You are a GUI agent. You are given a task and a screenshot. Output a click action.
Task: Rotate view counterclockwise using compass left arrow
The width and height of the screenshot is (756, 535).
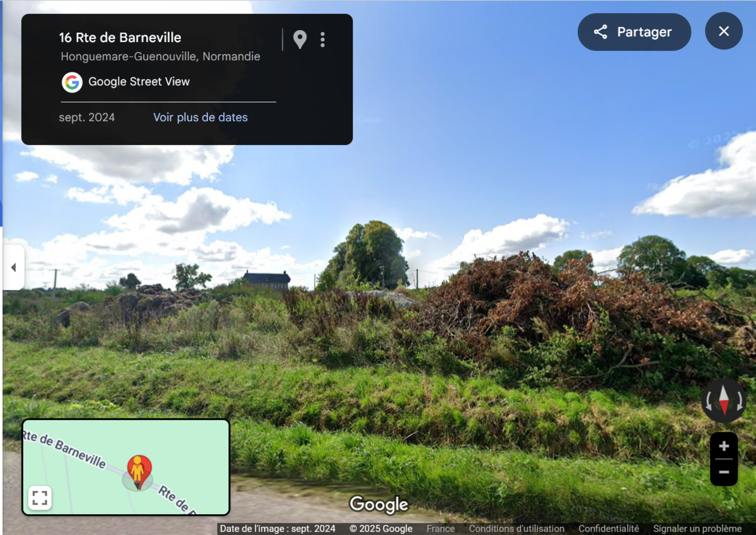[708, 401]
